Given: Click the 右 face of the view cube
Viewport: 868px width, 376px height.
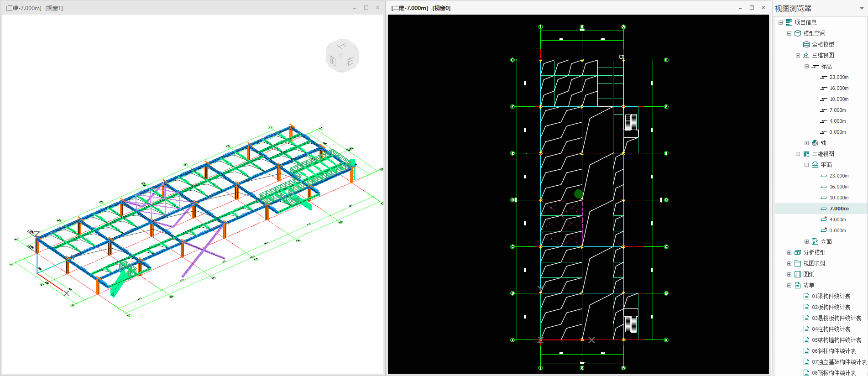Looking at the screenshot, I should point(350,62).
